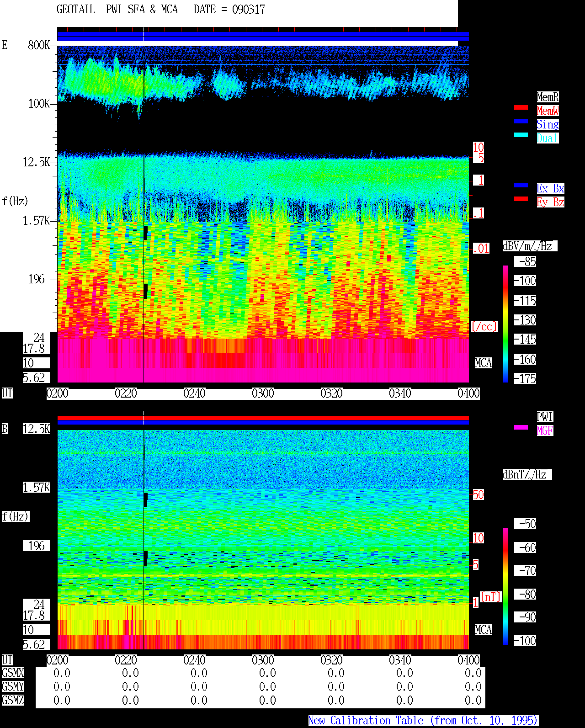Click the -175 value on the electric color scale
This screenshot has width=585, height=728.
[526, 378]
